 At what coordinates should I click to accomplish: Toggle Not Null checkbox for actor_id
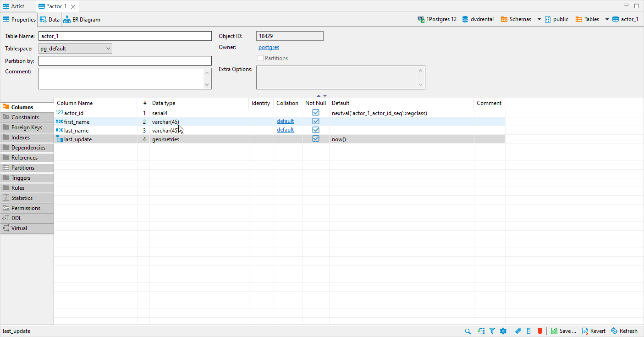pos(316,112)
